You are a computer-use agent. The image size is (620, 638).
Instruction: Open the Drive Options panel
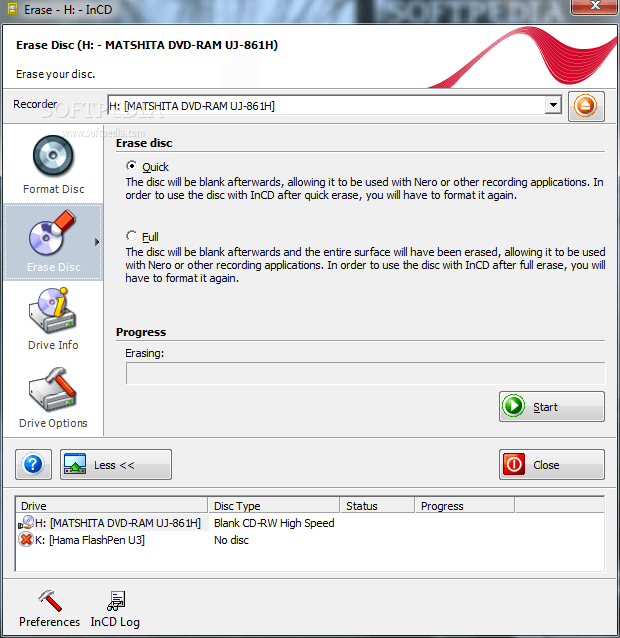pos(53,398)
